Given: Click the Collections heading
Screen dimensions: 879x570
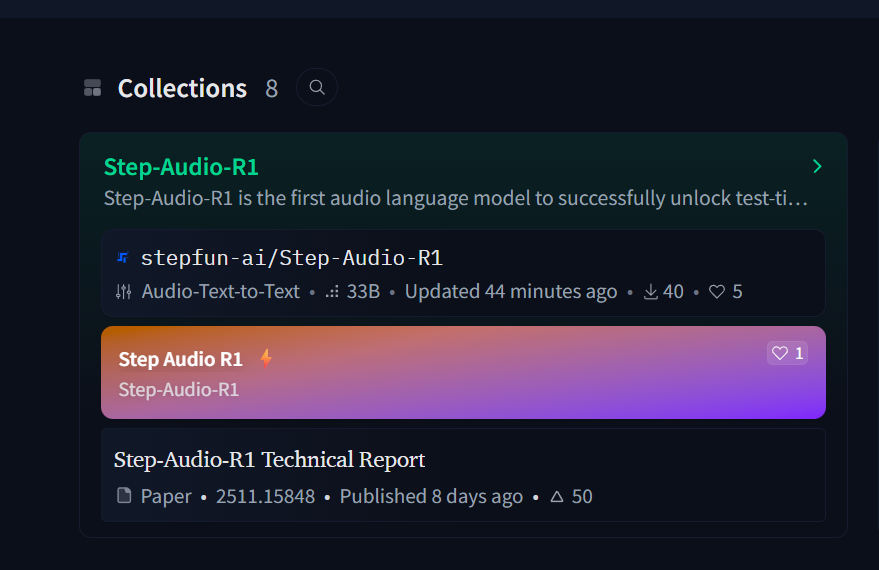Looking at the screenshot, I should point(182,88).
